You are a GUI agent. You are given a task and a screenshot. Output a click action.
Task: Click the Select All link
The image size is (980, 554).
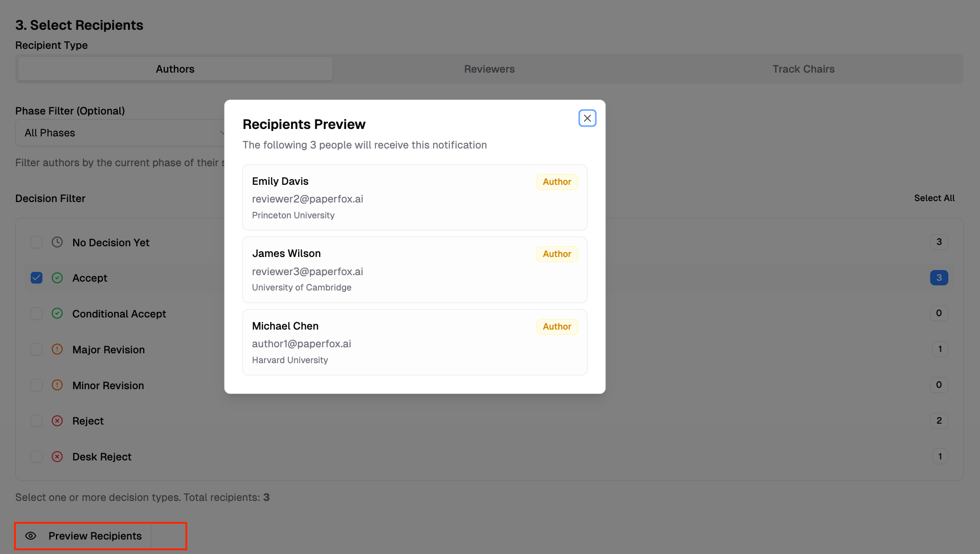(934, 198)
